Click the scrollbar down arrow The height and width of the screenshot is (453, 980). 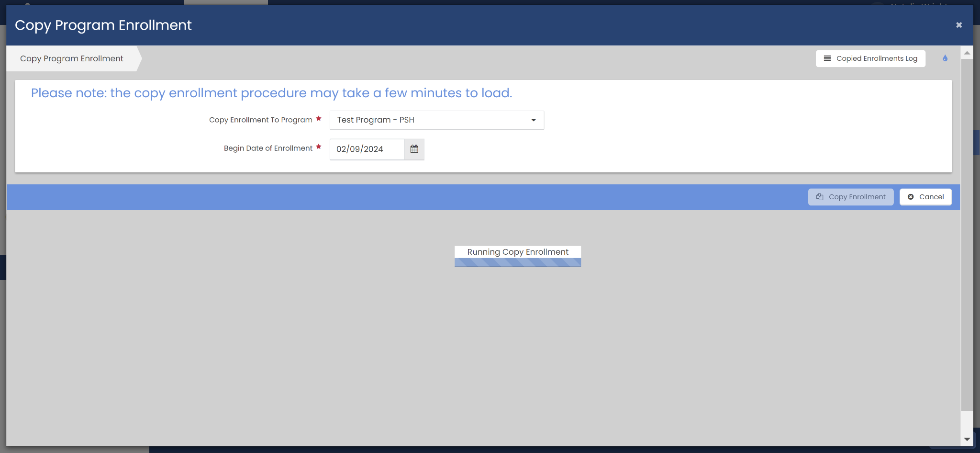967,439
